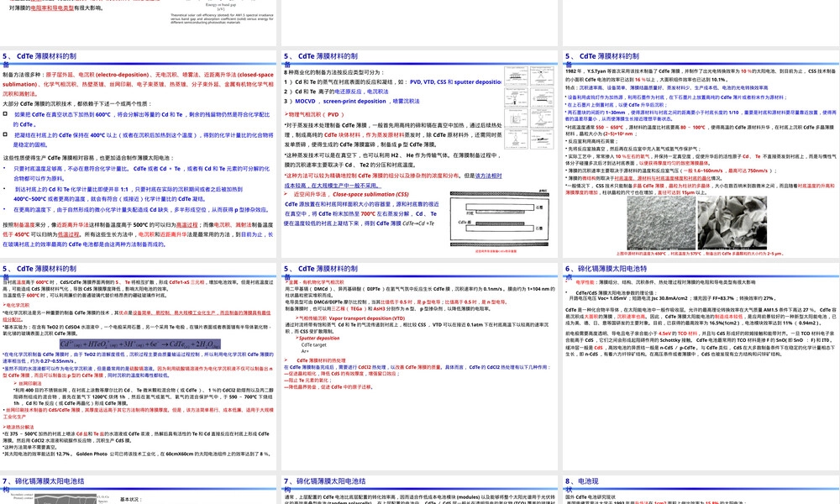Click the blue line starting "特点：沉积速率高"
This screenshot has height=504, width=840.
point(666,88)
